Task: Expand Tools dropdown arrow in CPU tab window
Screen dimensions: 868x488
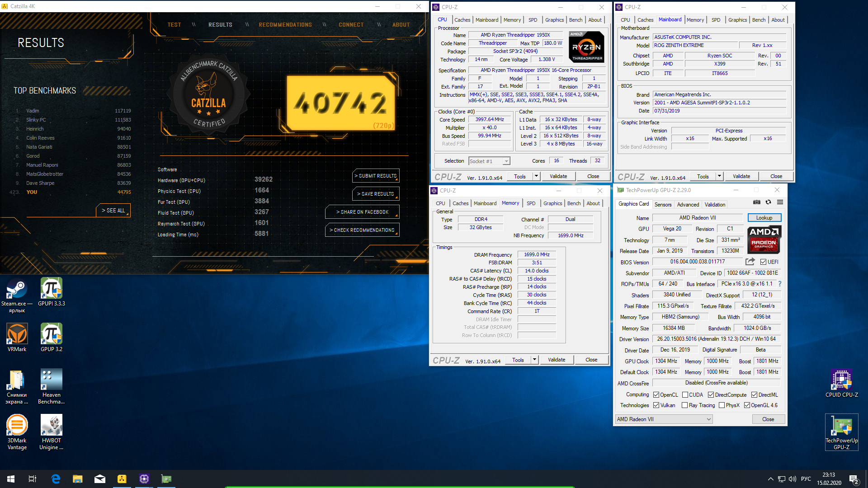Action: coord(536,176)
